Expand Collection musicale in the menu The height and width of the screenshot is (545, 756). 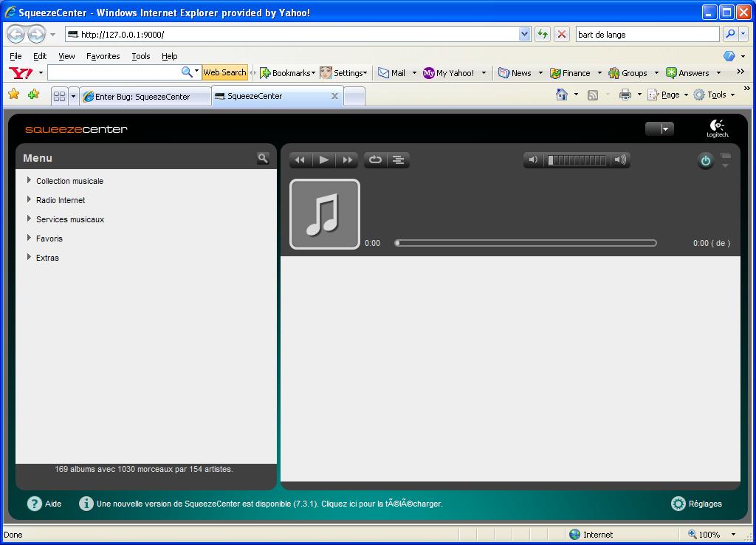click(29, 181)
